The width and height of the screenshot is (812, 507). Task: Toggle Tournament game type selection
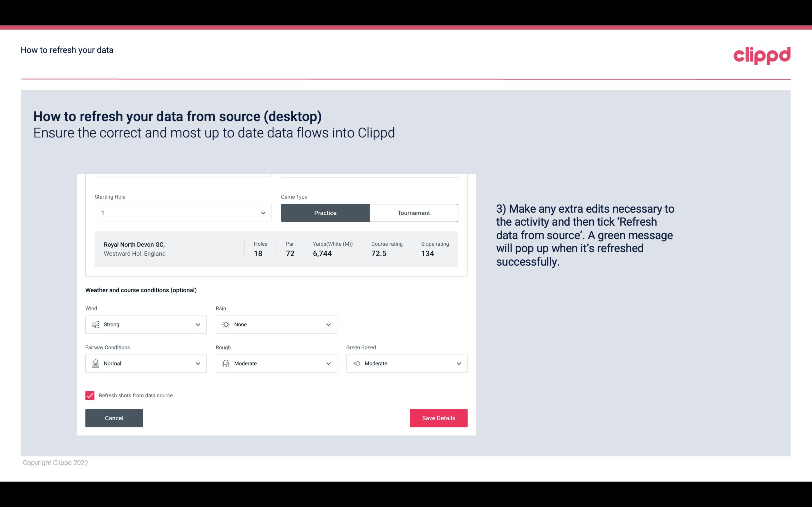[x=413, y=213]
